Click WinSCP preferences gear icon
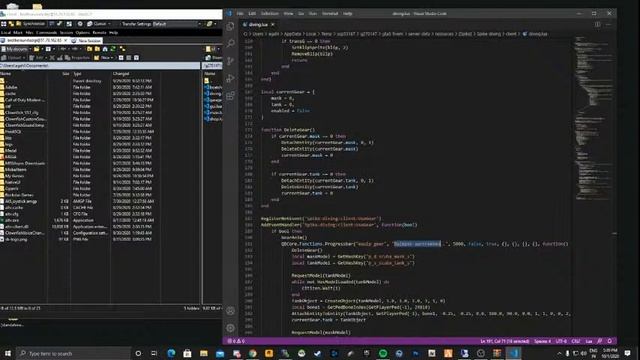Screen dimensions: 640x360 (x=80, y=24)
